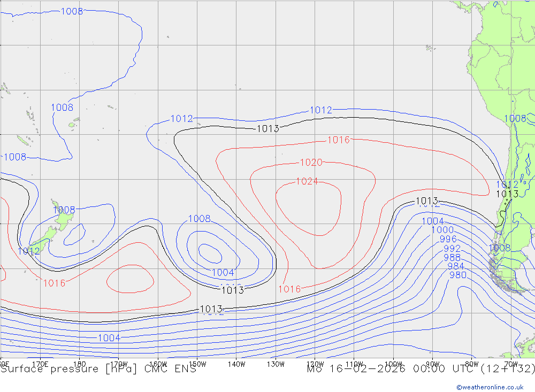The width and height of the screenshot is (535, 392).
Task: Select the red 1020 isobar label
Action: [311, 163]
